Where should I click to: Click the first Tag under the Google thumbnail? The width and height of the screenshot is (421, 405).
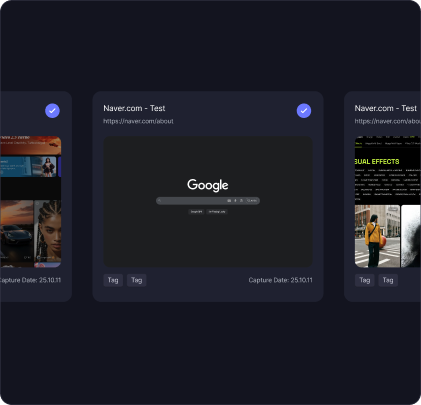coord(113,280)
